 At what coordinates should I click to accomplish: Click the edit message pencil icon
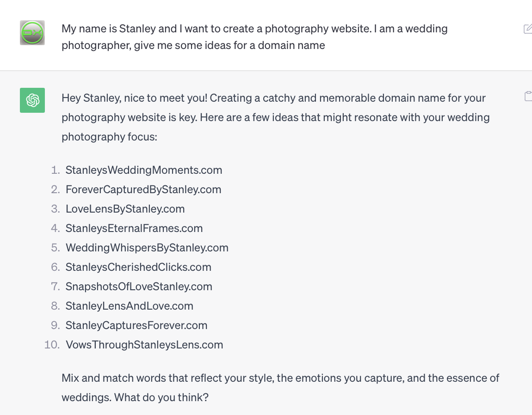point(528,29)
